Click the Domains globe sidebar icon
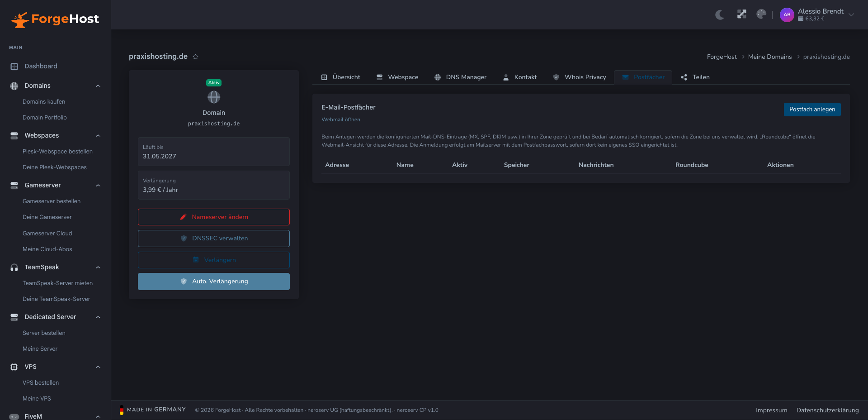This screenshot has width=868, height=420. click(14, 86)
